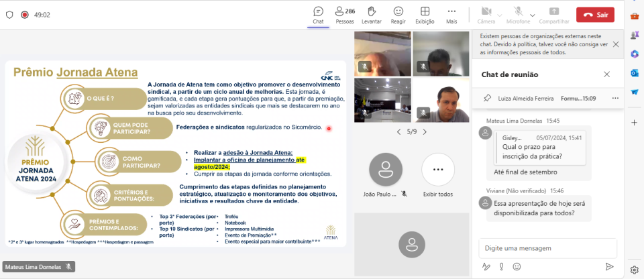Image resolution: width=644 pixels, height=279 pixels.
Task: Open the Exibição view options
Action: 425,15
